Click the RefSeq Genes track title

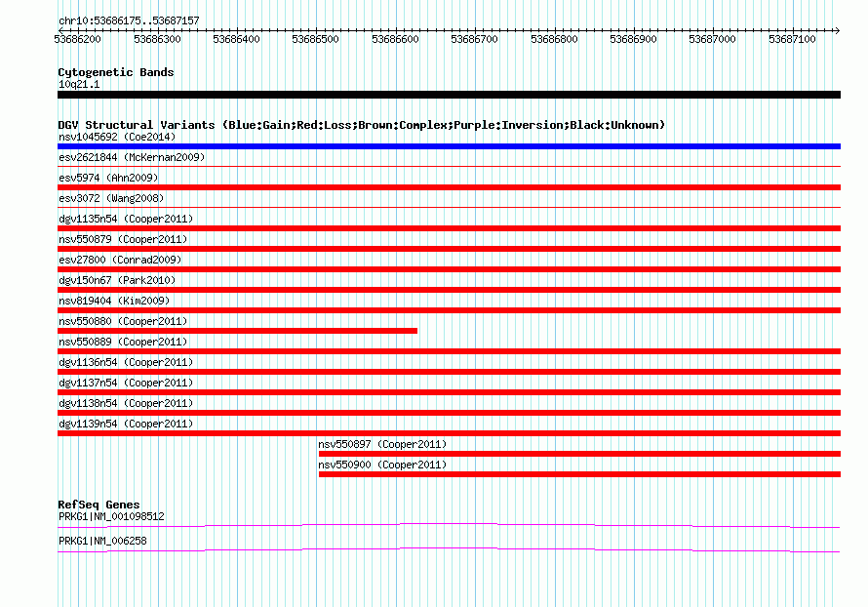[x=99, y=505]
